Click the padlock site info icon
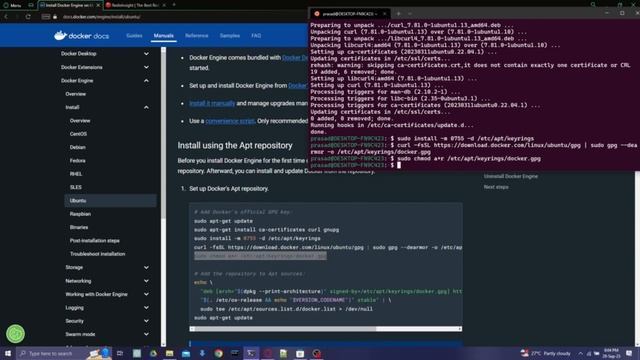Screen dimensions: 640x360 tap(55, 17)
